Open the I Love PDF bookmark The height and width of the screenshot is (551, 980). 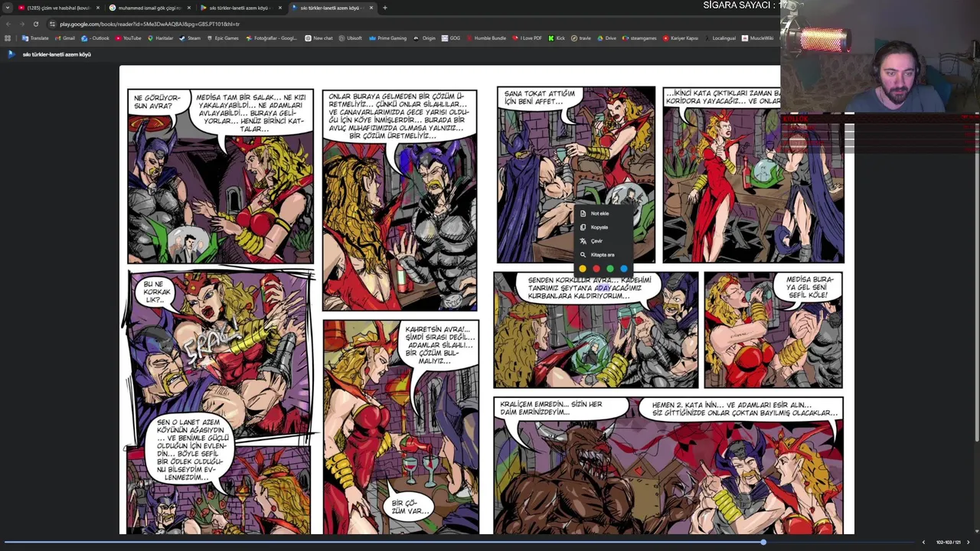[x=527, y=38]
